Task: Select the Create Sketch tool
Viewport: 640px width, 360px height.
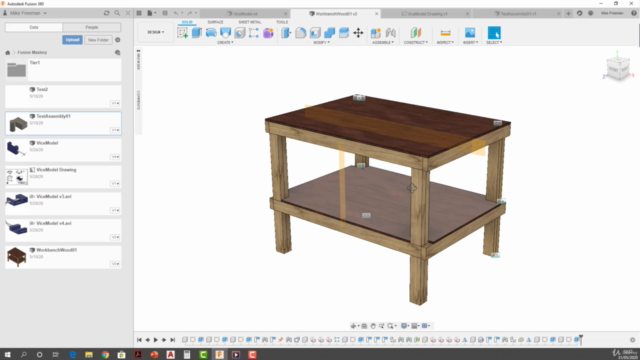Action: (182, 33)
